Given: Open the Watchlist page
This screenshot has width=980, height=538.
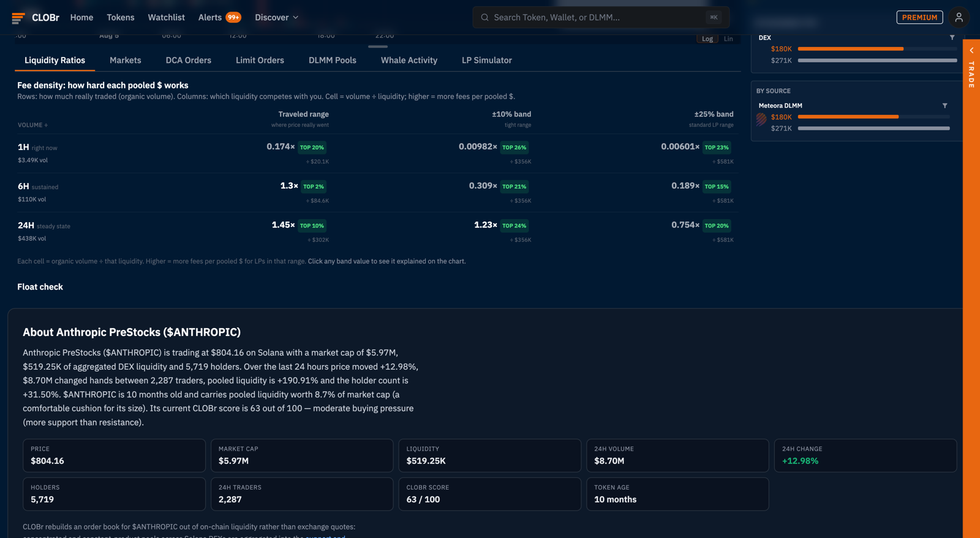Looking at the screenshot, I should point(166,17).
